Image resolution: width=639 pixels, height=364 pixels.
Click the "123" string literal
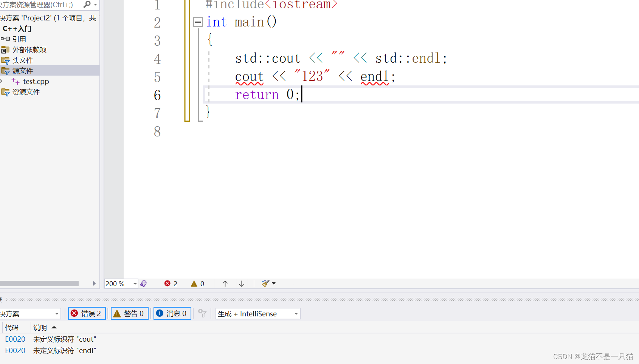(x=312, y=76)
